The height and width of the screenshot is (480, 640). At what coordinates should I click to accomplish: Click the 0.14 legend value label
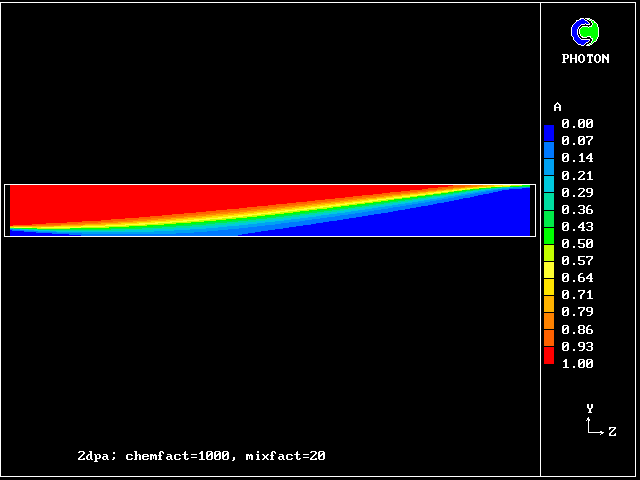(x=577, y=158)
